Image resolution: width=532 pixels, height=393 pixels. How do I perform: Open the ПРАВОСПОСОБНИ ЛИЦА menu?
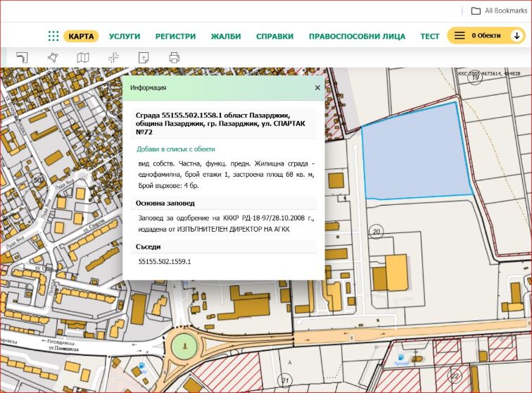tap(357, 36)
